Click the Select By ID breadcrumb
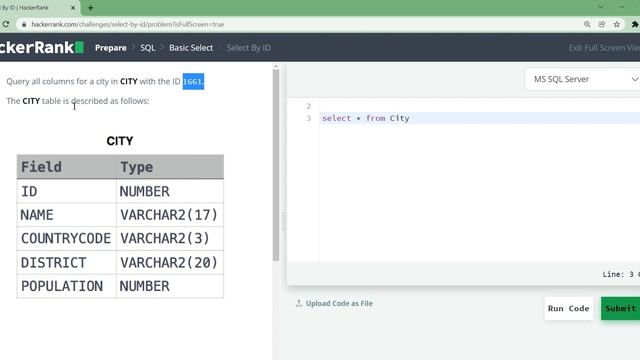 [249, 48]
